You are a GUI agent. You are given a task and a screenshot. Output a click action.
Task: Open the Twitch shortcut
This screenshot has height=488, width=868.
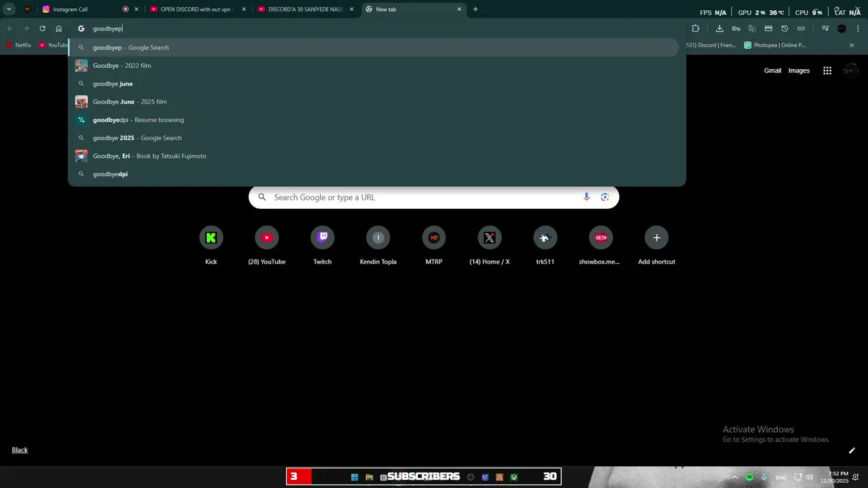(x=322, y=245)
